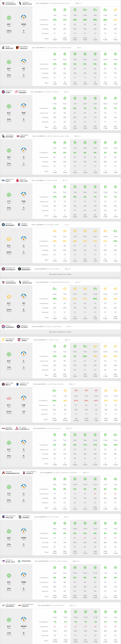
Task: Click the dome notice under Nationals–Brewers game
Action: point(60,274)
